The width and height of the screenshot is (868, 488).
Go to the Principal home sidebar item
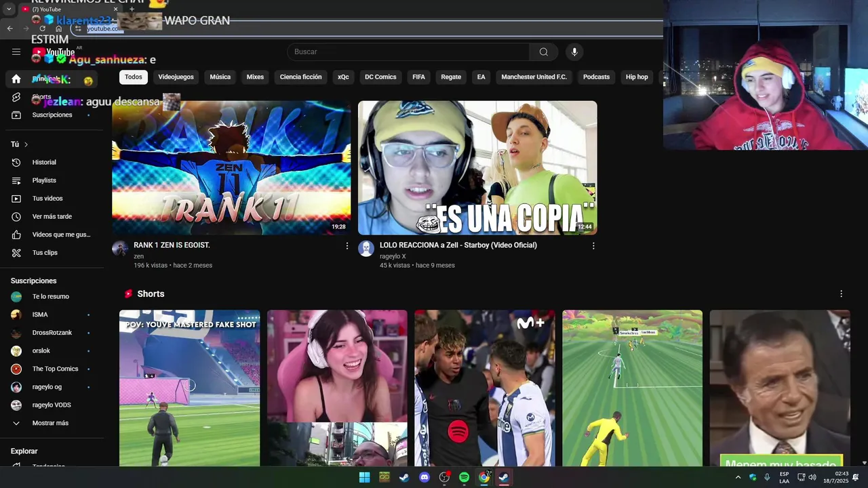point(52,79)
